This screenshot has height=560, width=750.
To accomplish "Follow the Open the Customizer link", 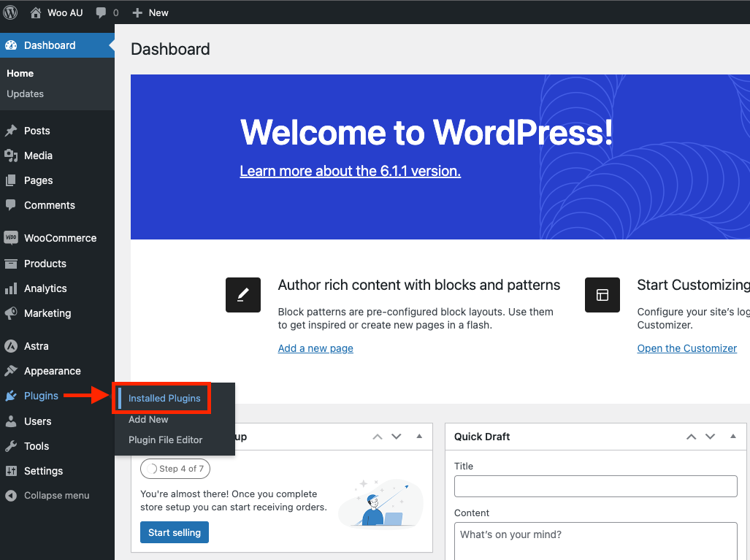I will [x=687, y=348].
